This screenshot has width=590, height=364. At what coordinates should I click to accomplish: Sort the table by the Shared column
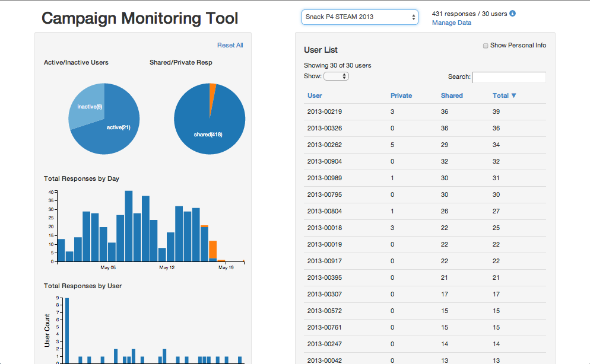[x=452, y=95]
